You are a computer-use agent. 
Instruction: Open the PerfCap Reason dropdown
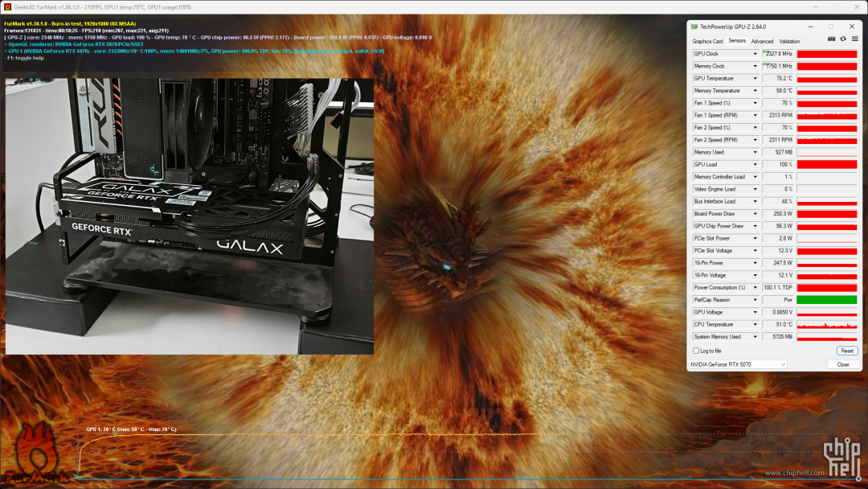(x=755, y=300)
